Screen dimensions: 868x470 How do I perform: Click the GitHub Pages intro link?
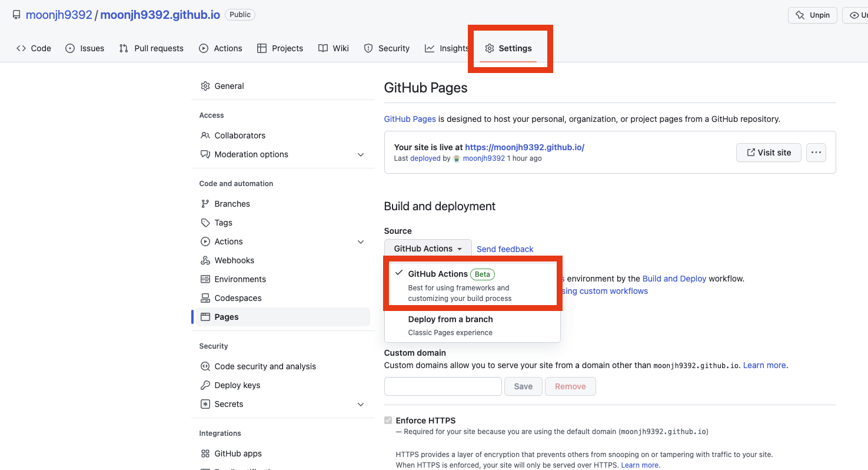[x=410, y=119]
